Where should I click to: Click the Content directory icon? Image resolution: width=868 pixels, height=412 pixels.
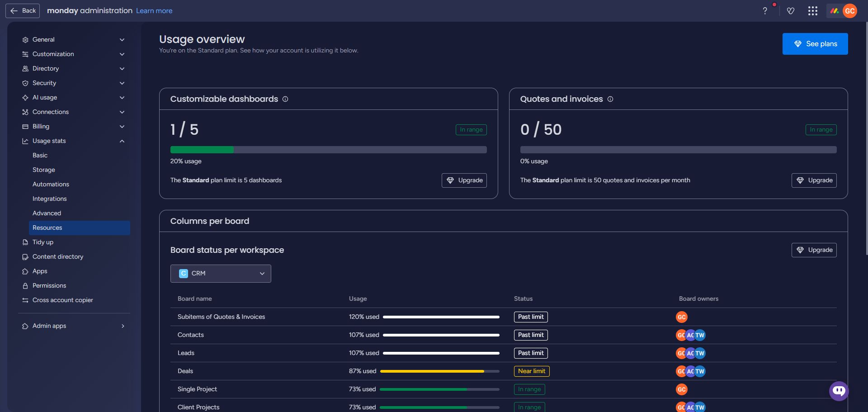pyautogui.click(x=25, y=257)
